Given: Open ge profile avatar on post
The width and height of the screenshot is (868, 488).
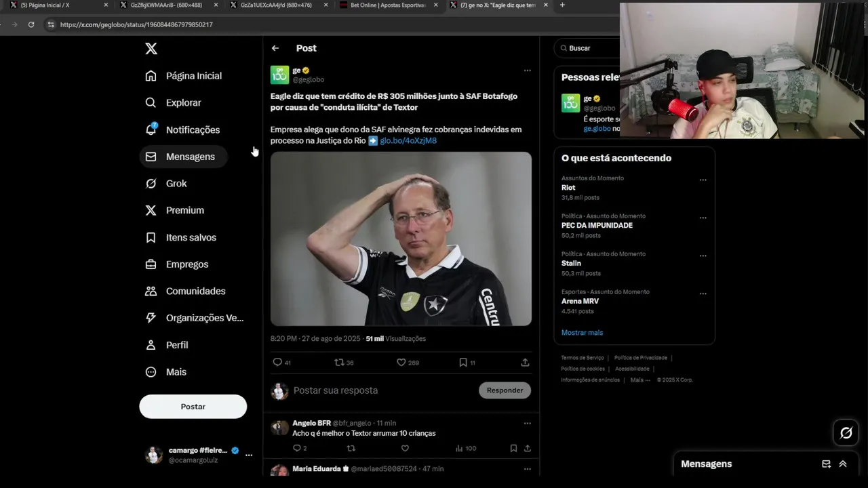Looking at the screenshot, I should click(279, 75).
